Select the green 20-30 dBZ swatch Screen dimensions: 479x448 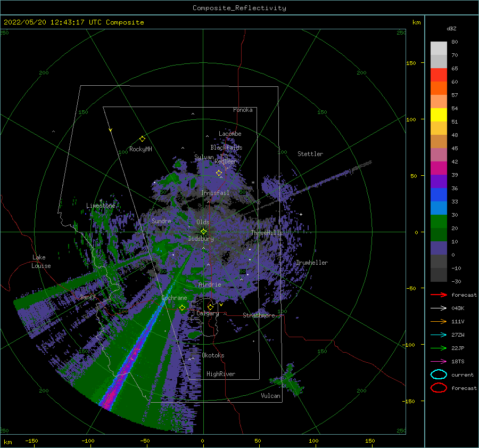(x=439, y=222)
